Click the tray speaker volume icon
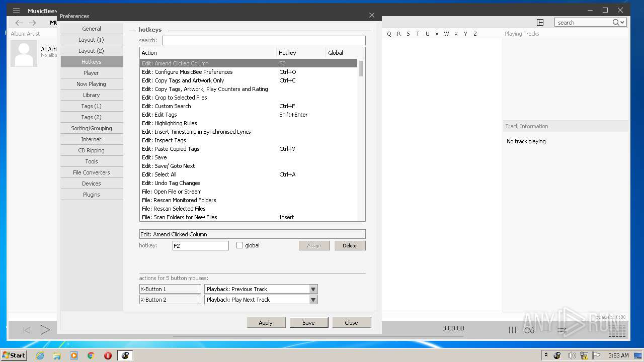This screenshot has width=644, height=362. (572, 355)
